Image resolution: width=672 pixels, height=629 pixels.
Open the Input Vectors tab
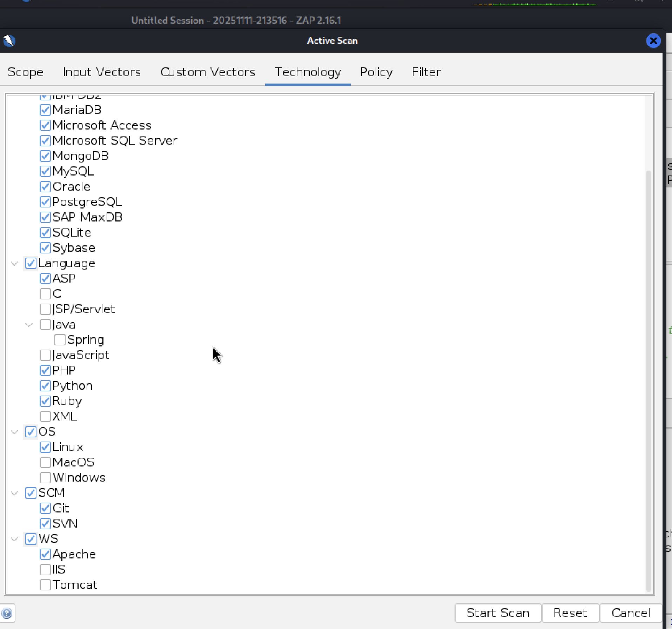point(102,72)
